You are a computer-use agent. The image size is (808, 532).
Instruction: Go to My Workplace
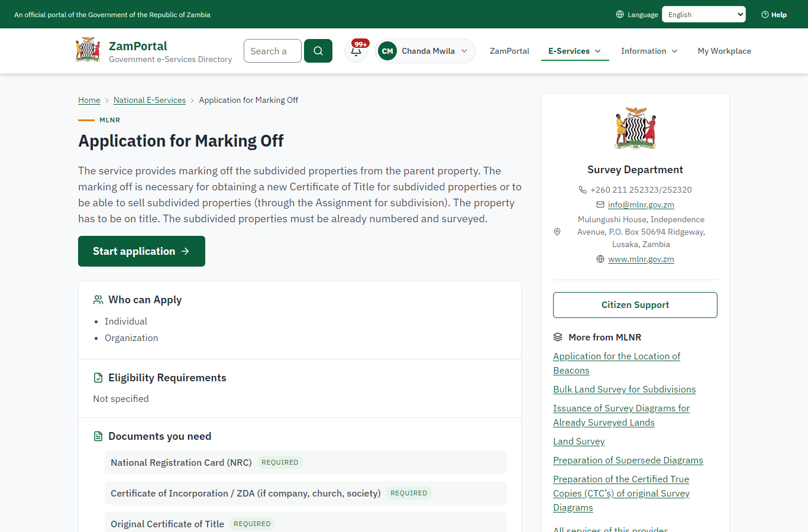click(x=725, y=51)
